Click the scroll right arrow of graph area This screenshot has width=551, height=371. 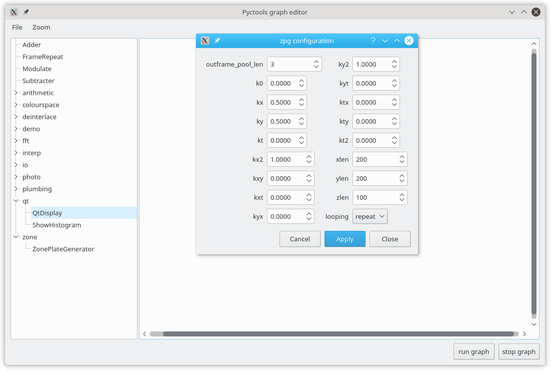pos(524,334)
